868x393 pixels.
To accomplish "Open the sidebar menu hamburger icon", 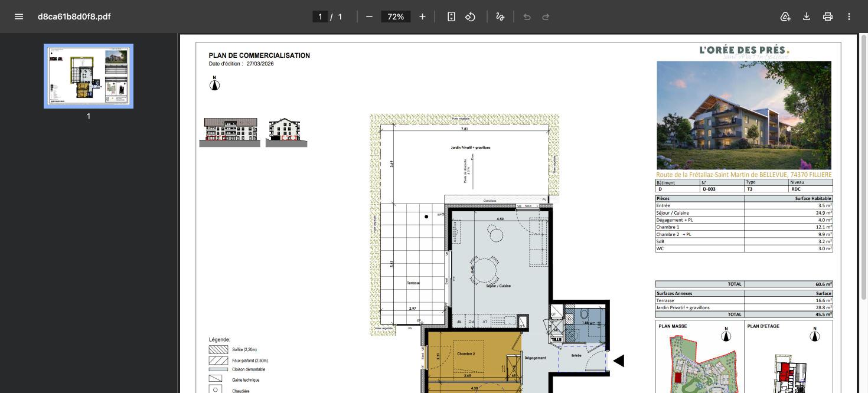I will pos(19,17).
